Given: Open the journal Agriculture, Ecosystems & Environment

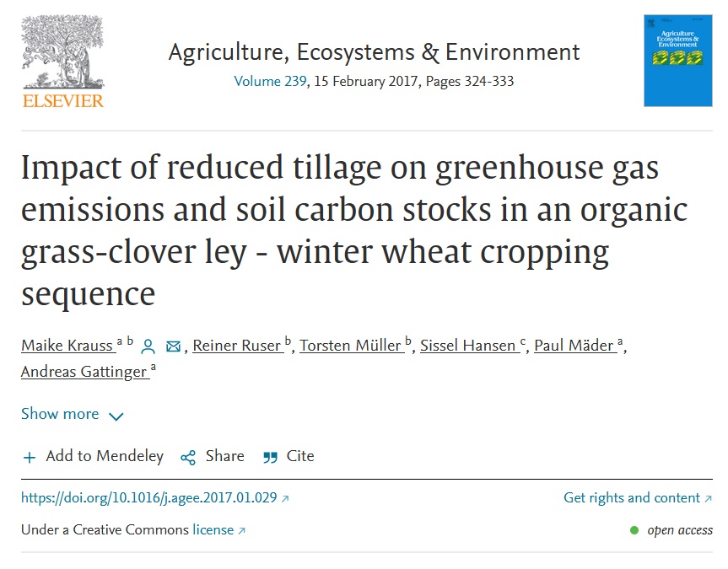Looking at the screenshot, I should pos(373,51).
